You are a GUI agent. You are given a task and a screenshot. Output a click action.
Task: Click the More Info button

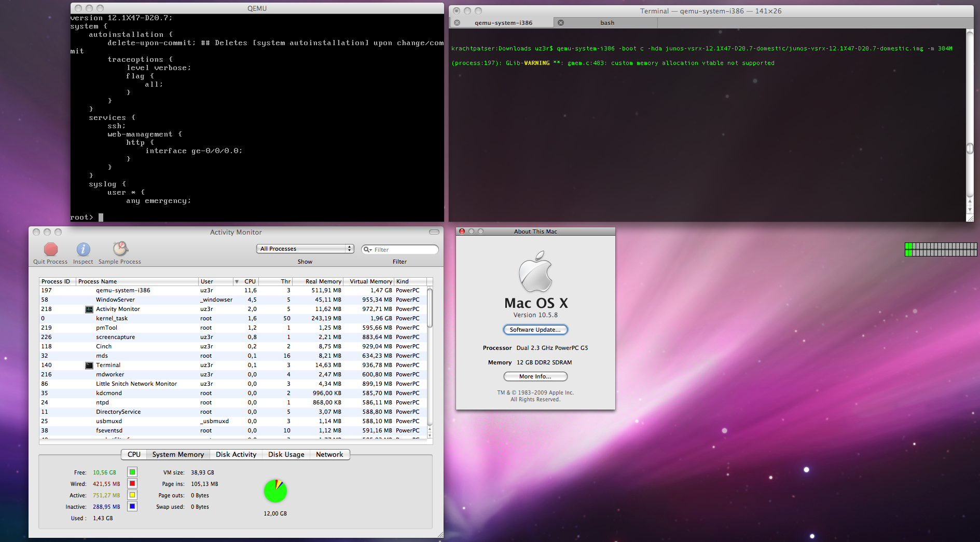(x=535, y=376)
